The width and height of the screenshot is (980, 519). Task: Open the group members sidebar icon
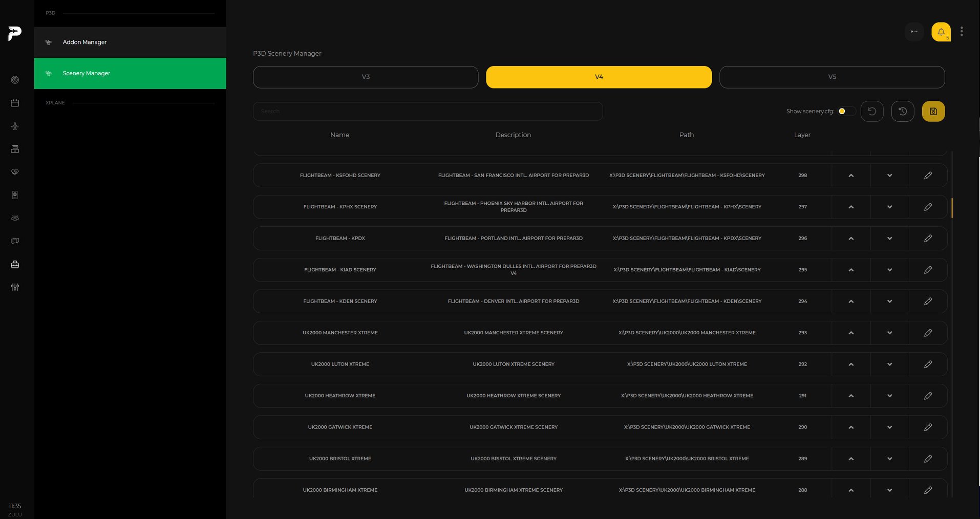15,218
